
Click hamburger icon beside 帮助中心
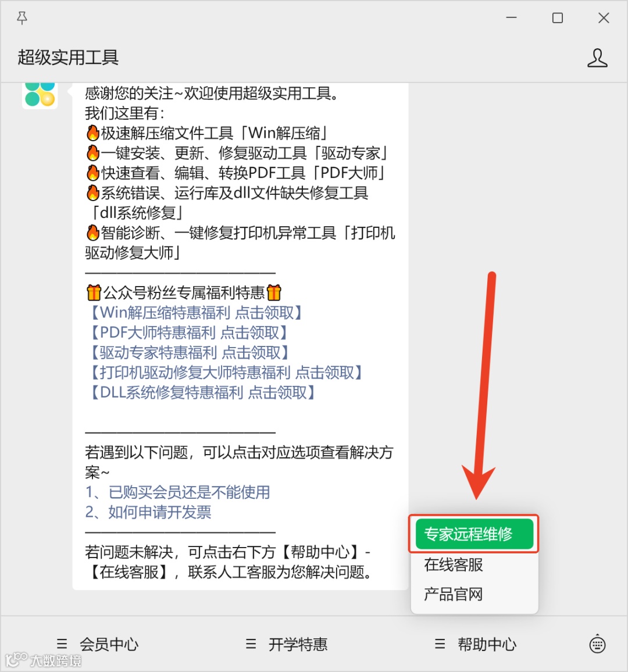click(440, 644)
